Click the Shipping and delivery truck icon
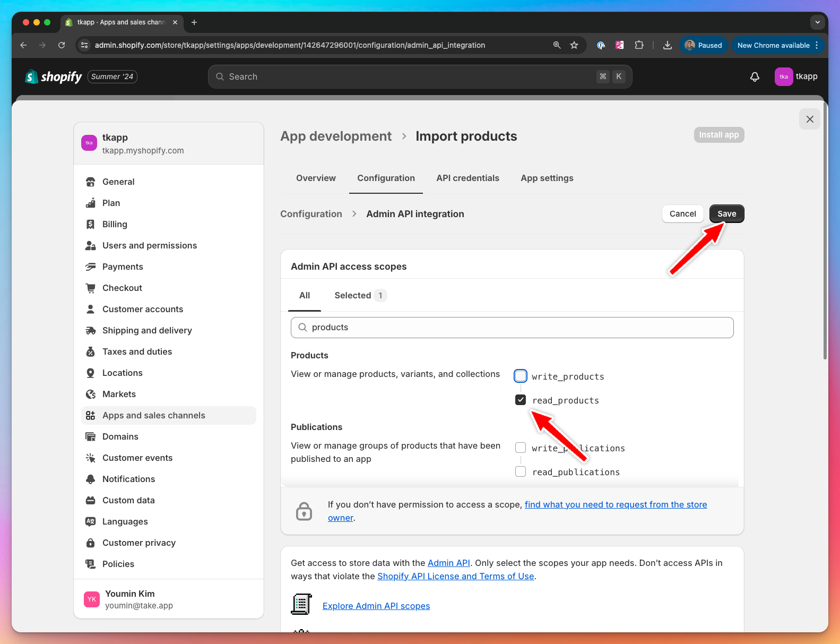This screenshot has height=644, width=840. [x=91, y=330]
